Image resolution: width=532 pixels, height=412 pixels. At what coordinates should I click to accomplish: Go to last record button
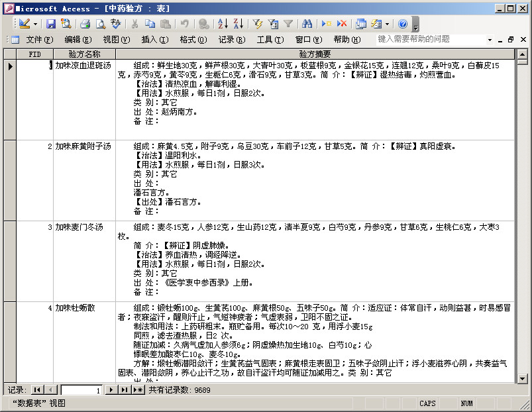point(125,390)
